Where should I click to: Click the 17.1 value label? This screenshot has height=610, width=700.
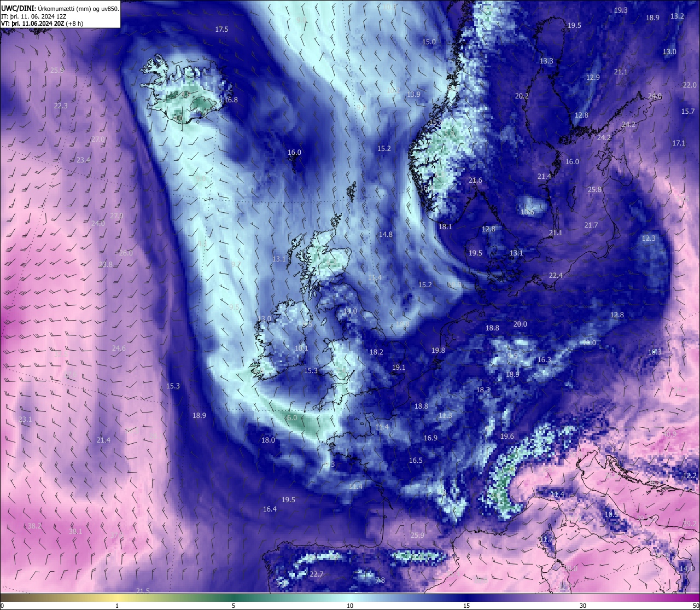(x=679, y=143)
